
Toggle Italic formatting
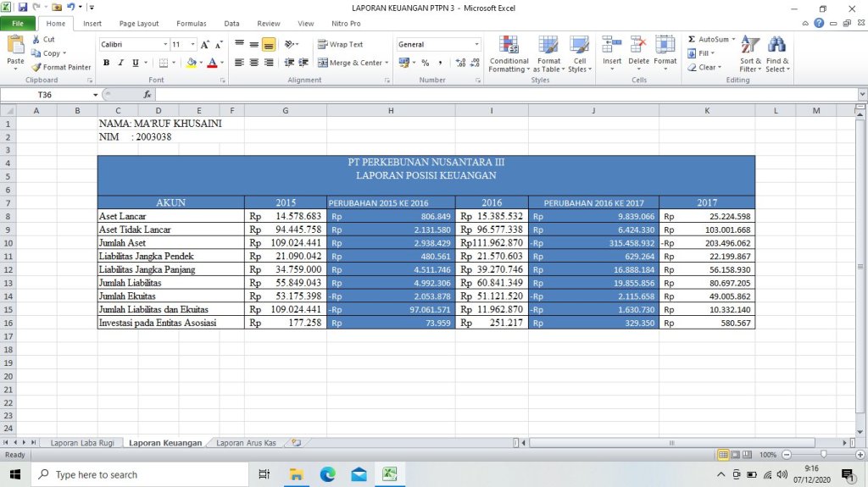tap(121, 63)
